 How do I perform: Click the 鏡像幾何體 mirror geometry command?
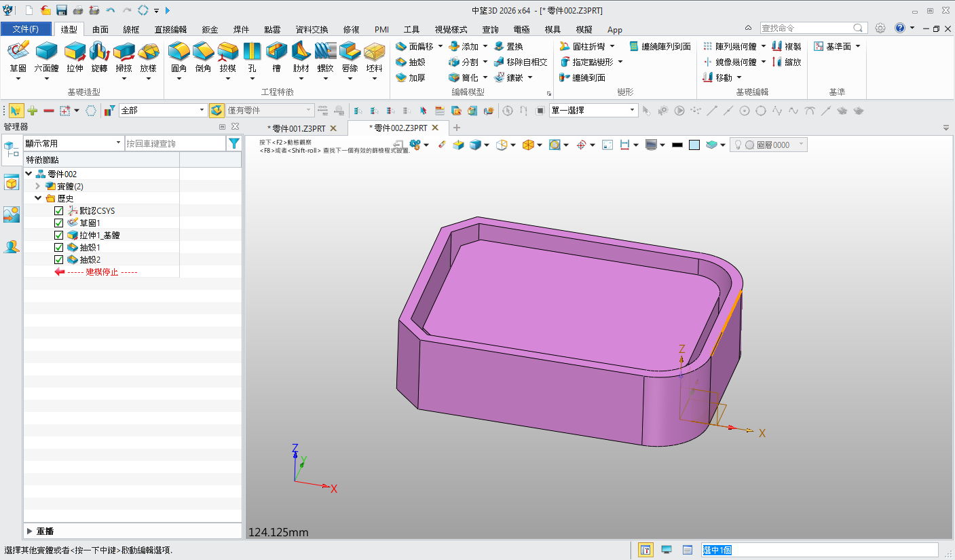[730, 62]
